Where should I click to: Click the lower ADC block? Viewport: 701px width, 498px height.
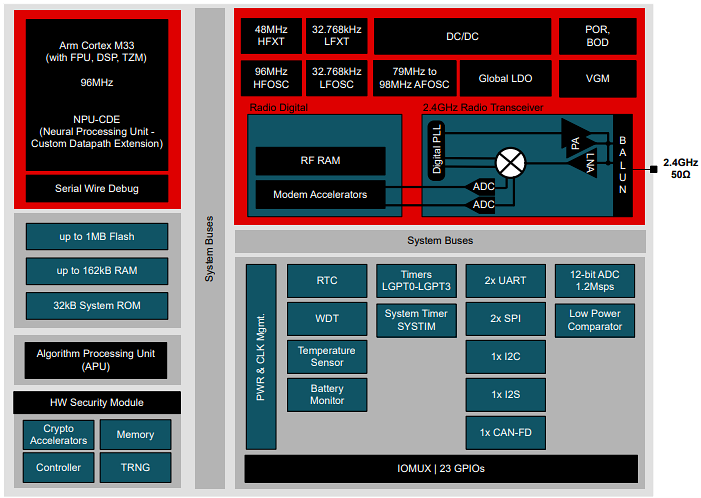pos(482,205)
